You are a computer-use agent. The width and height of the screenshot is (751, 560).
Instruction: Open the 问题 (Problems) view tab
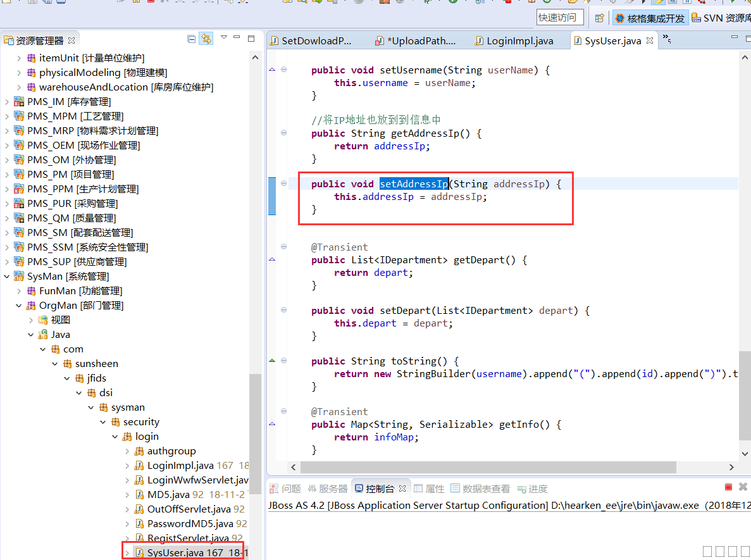(x=285, y=488)
